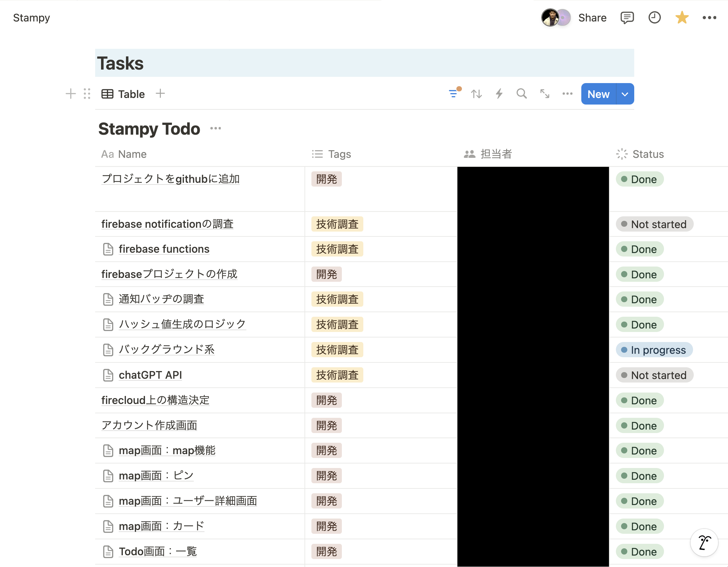Click the Tasks page title

coord(120,63)
